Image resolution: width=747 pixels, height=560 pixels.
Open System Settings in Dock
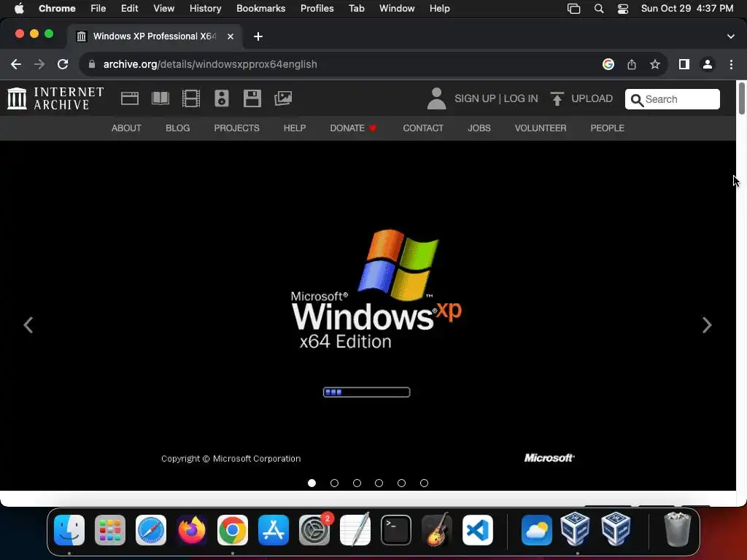click(x=314, y=530)
